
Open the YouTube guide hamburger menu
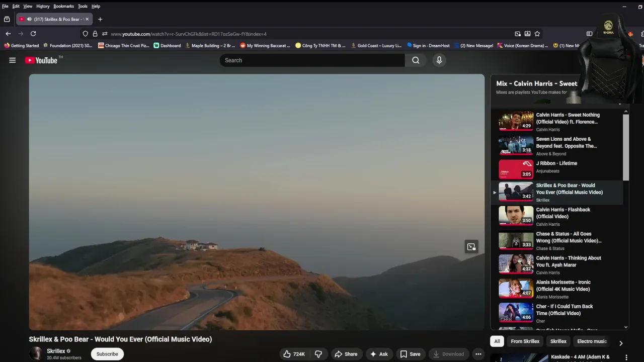pyautogui.click(x=12, y=60)
